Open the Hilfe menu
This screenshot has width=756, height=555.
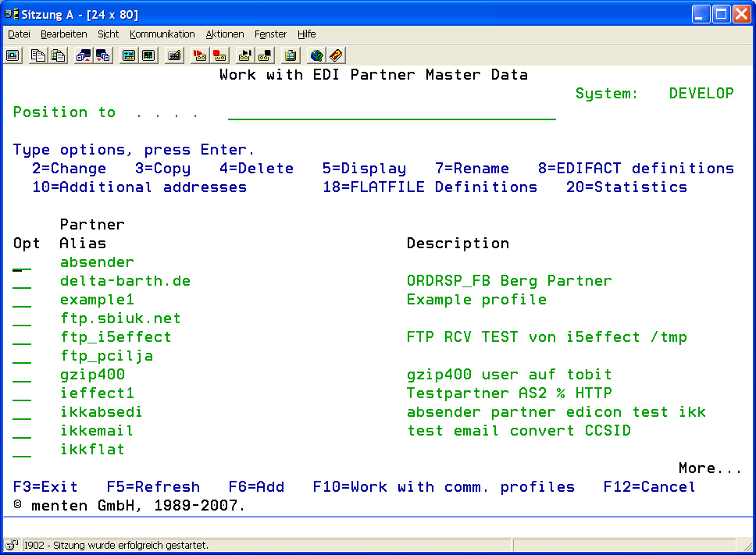point(306,34)
